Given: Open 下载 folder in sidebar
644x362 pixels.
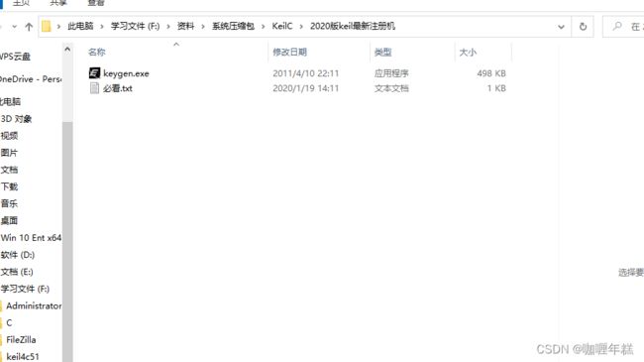Looking at the screenshot, I should point(10,186).
